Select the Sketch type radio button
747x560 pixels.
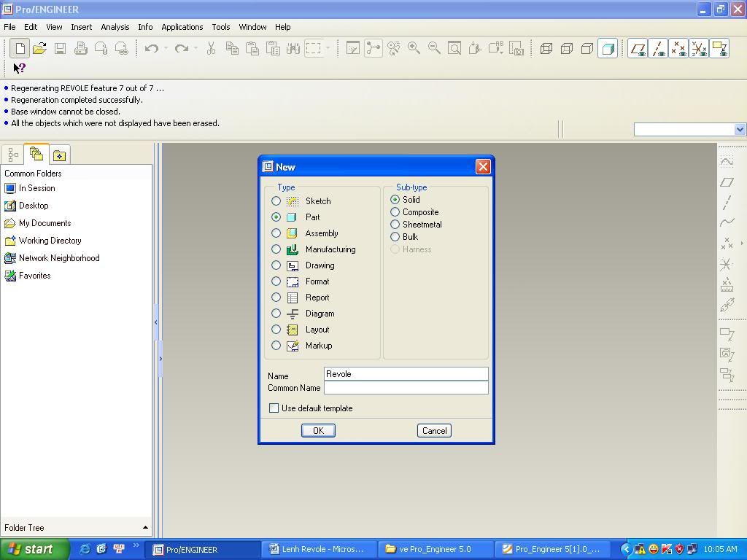click(x=276, y=201)
